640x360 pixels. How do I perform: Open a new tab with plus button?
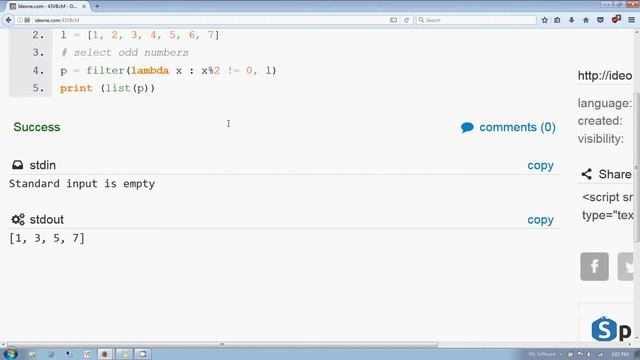click(x=97, y=6)
